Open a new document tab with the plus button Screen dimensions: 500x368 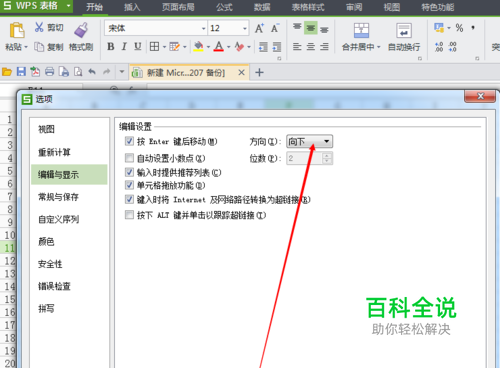(259, 72)
